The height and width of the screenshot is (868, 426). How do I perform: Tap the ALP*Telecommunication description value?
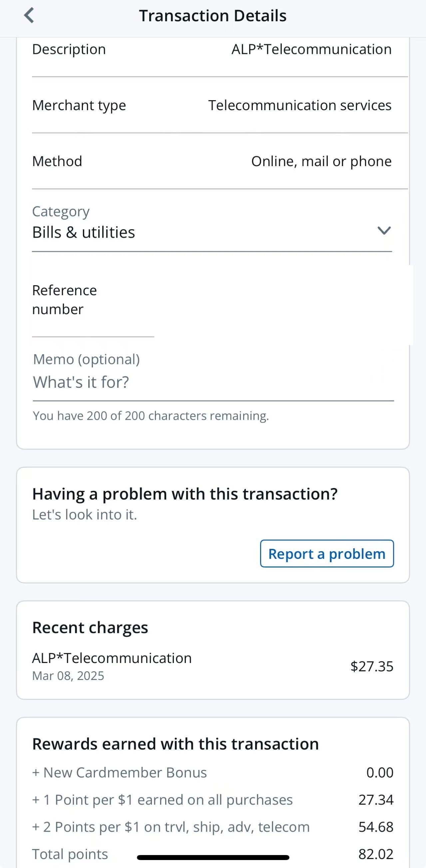point(311,50)
